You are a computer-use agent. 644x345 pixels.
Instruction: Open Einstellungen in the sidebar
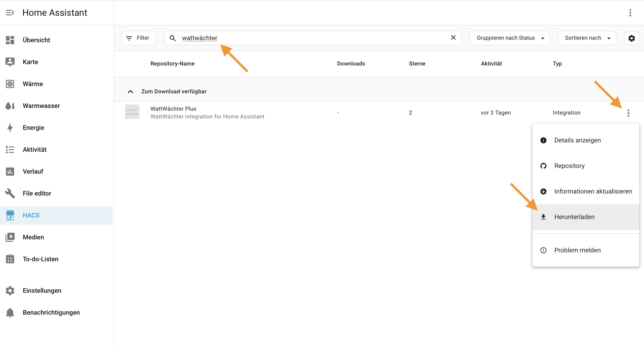pyautogui.click(x=42, y=290)
